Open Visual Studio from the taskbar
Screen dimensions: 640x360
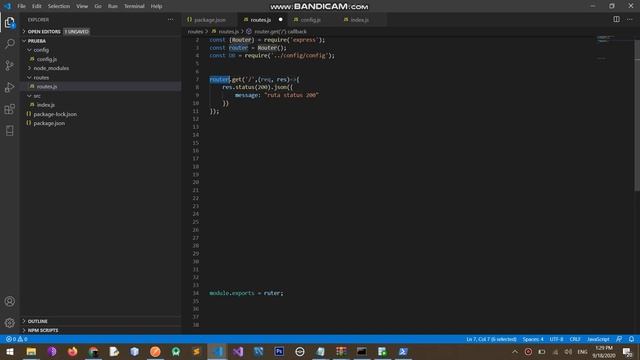[238, 351]
